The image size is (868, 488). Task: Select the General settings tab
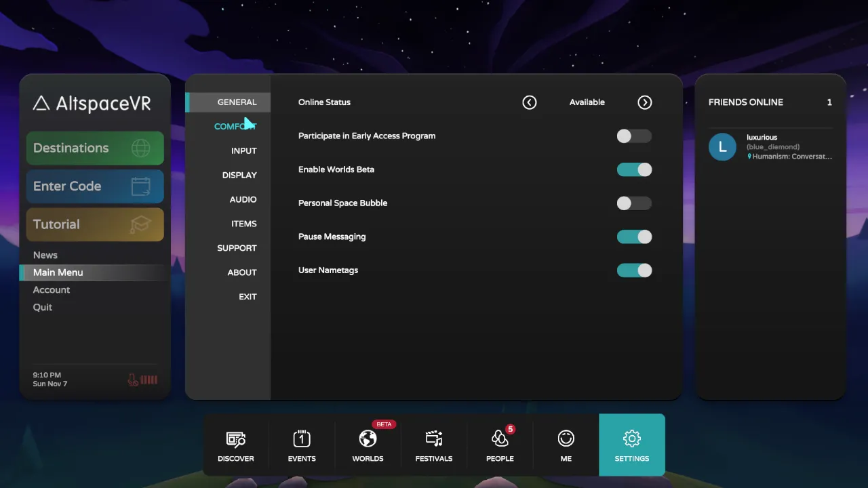click(x=229, y=102)
